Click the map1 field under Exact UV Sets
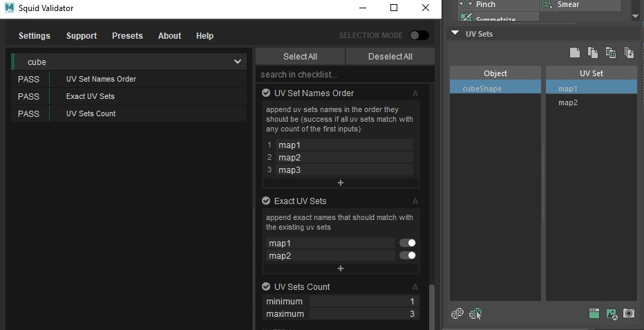644x330 pixels. [x=330, y=243]
